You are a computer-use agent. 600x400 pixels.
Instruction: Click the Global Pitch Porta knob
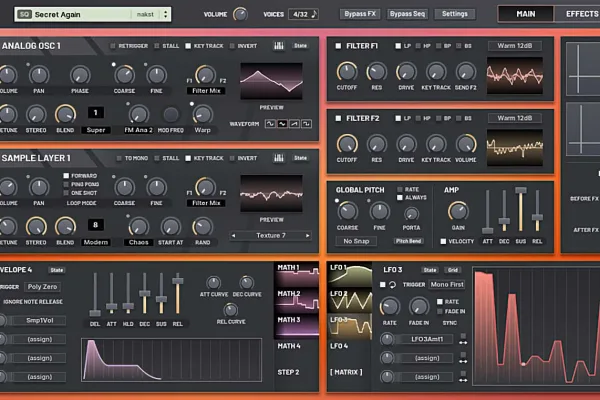pos(411,214)
